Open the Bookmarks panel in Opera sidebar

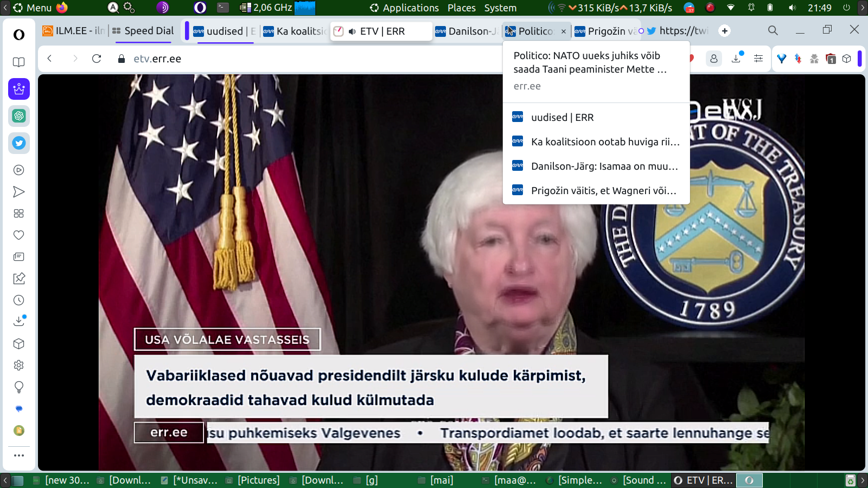tap(19, 62)
